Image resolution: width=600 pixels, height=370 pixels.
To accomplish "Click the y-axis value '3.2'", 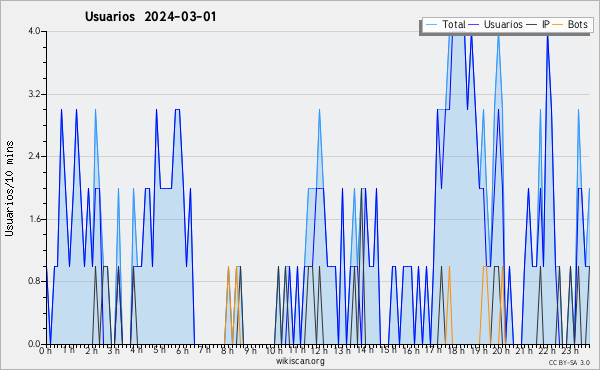I will (x=34, y=94).
